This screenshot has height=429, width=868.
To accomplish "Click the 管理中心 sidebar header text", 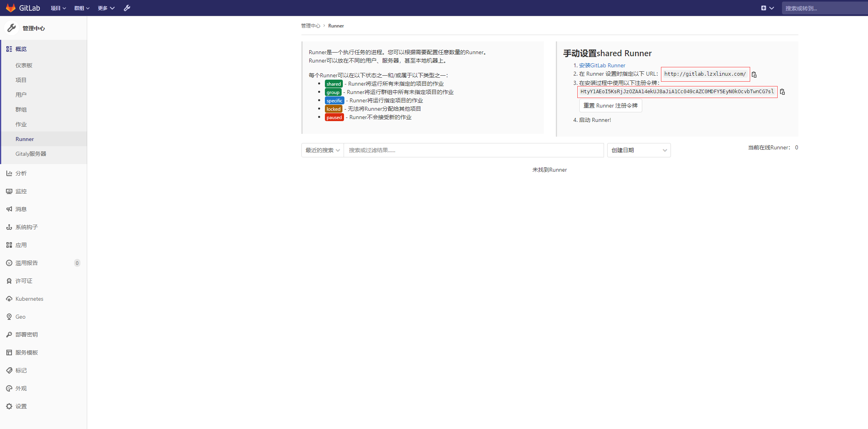I will (x=34, y=28).
